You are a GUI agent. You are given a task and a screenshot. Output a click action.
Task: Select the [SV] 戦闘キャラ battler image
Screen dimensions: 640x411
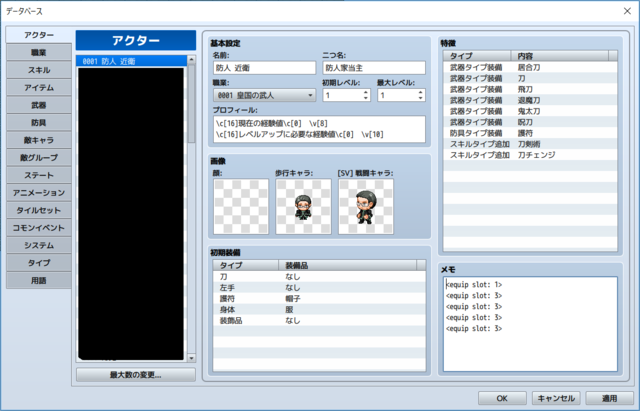366,207
